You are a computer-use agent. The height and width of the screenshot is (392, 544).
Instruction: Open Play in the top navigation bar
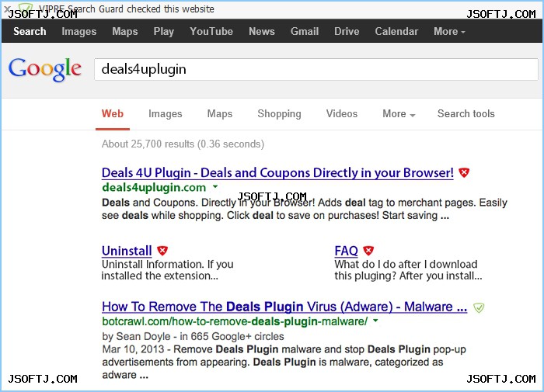pyautogui.click(x=164, y=31)
